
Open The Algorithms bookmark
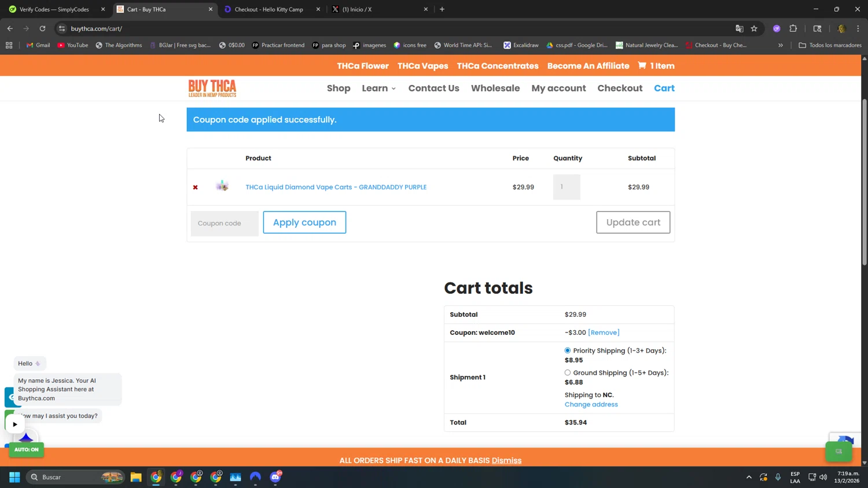point(119,45)
